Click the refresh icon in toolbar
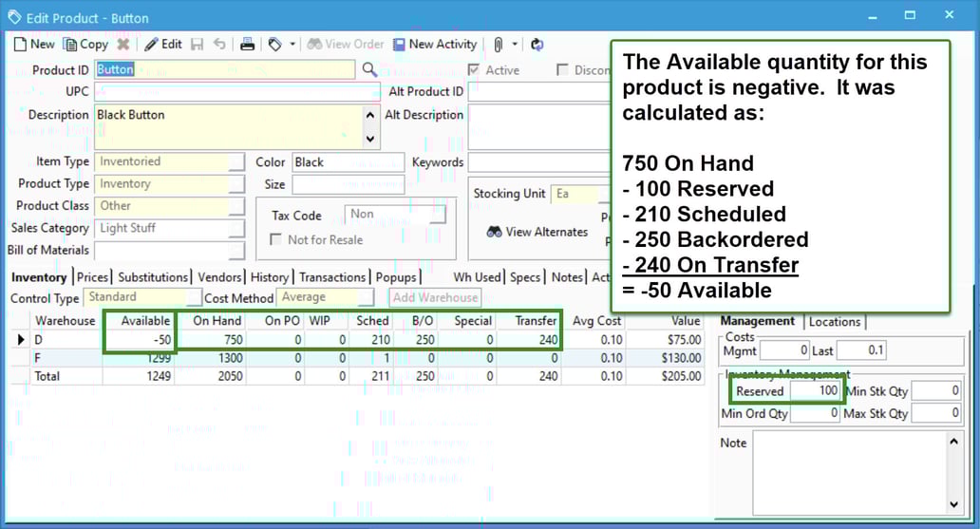 pos(537,44)
